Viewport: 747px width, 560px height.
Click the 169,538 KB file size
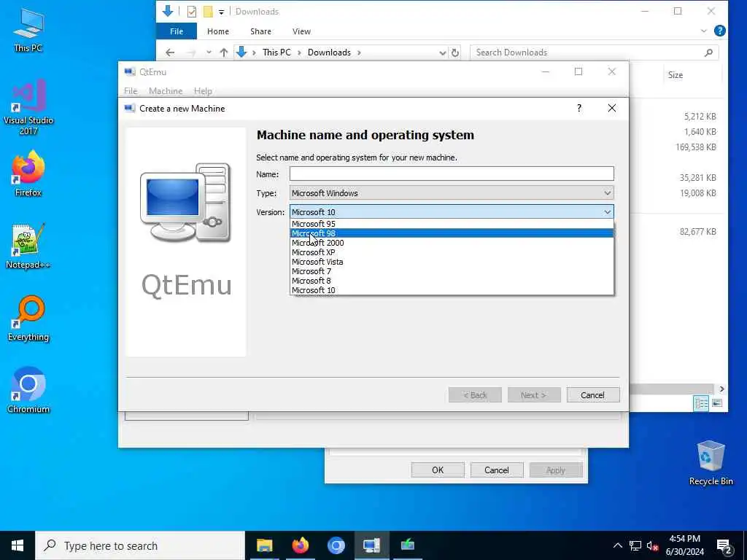click(x=695, y=147)
